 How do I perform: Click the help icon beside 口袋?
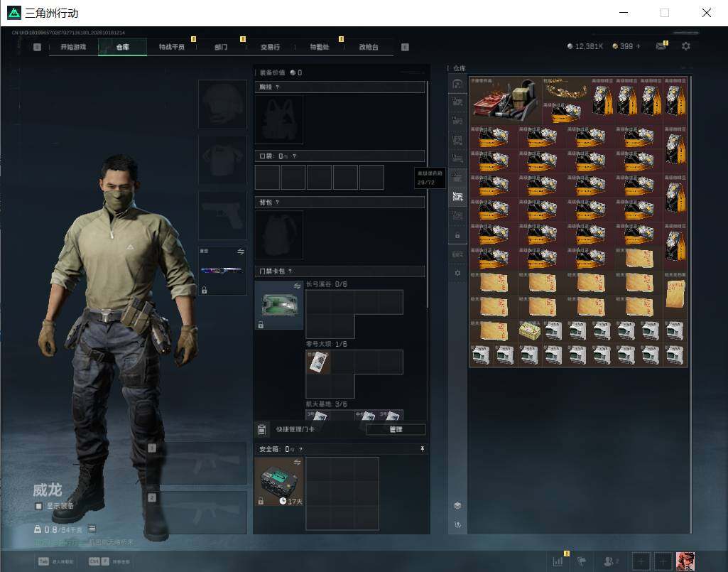click(x=294, y=156)
